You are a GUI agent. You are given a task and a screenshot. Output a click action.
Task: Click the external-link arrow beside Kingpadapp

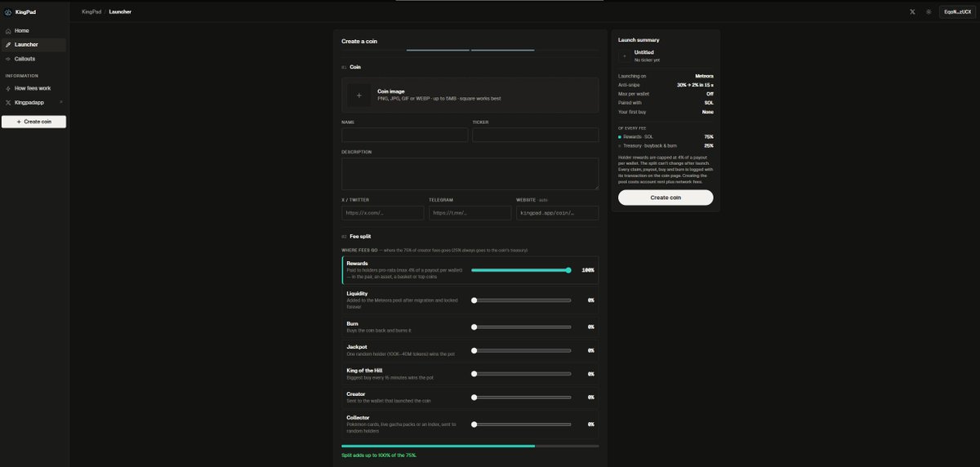tap(61, 103)
